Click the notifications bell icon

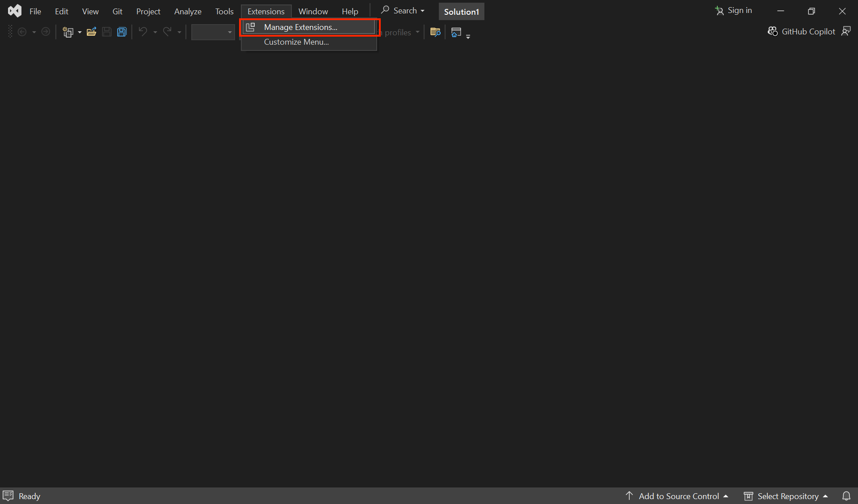point(846,496)
